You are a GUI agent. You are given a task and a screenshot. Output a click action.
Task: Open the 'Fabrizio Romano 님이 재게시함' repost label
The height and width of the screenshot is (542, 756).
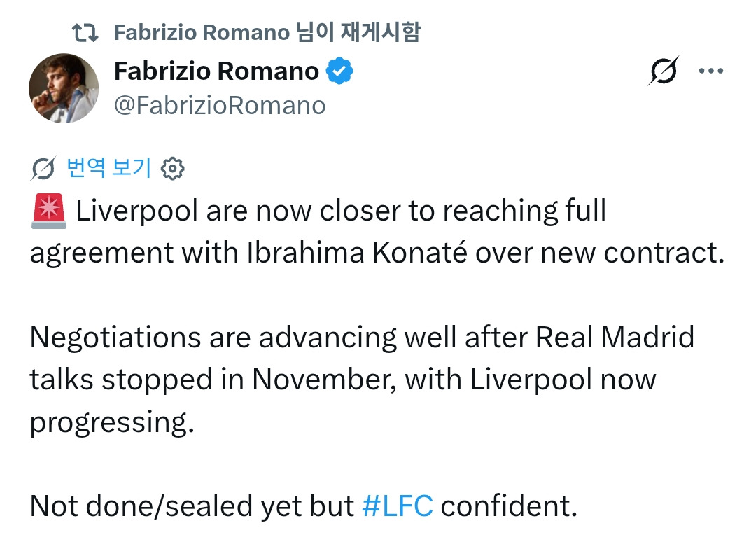pyautogui.click(x=267, y=32)
